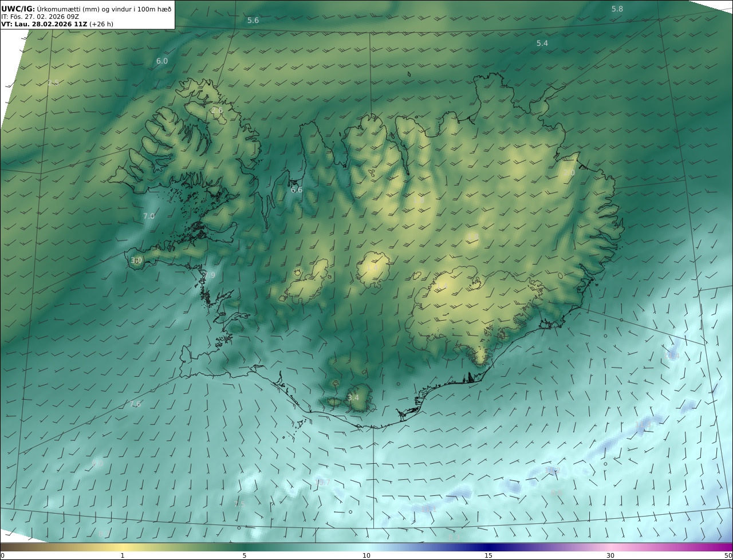The width and height of the screenshot is (733, 560).
Task: Click the dark navy section of the color scale
Action: click(x=488, y=547)
